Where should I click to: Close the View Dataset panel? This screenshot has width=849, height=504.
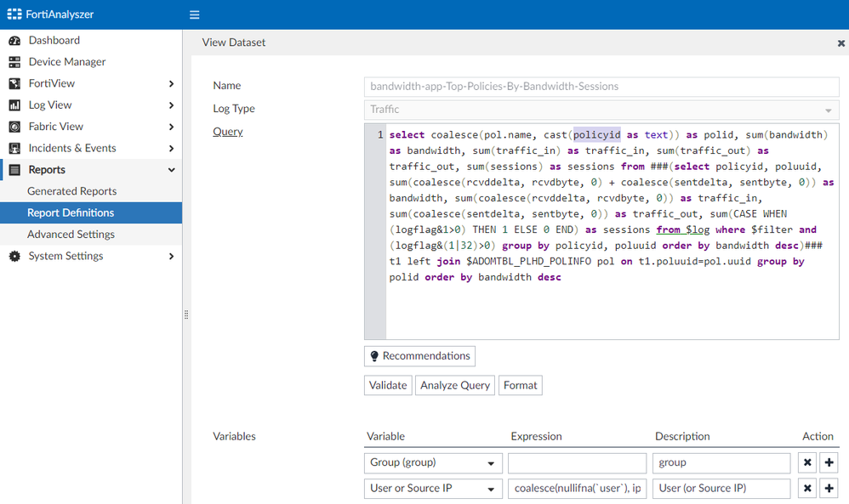(841, 42)
